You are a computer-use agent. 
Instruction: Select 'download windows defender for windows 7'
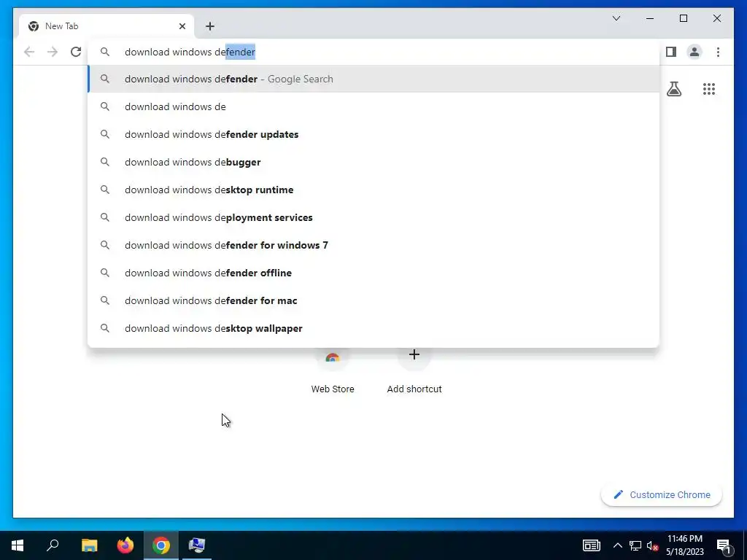[x=373, y=245]
